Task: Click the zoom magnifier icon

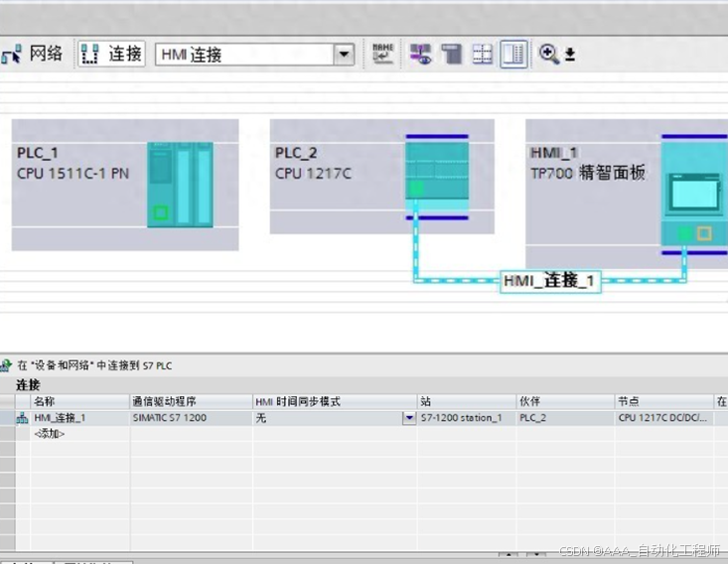Action: [548, 54]
